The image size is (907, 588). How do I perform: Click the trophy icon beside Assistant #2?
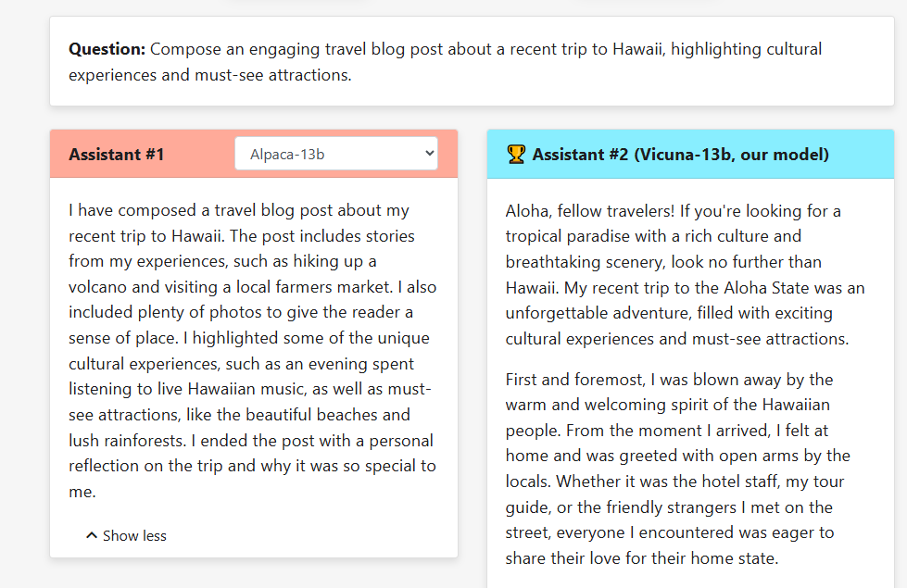coord(516,154)
